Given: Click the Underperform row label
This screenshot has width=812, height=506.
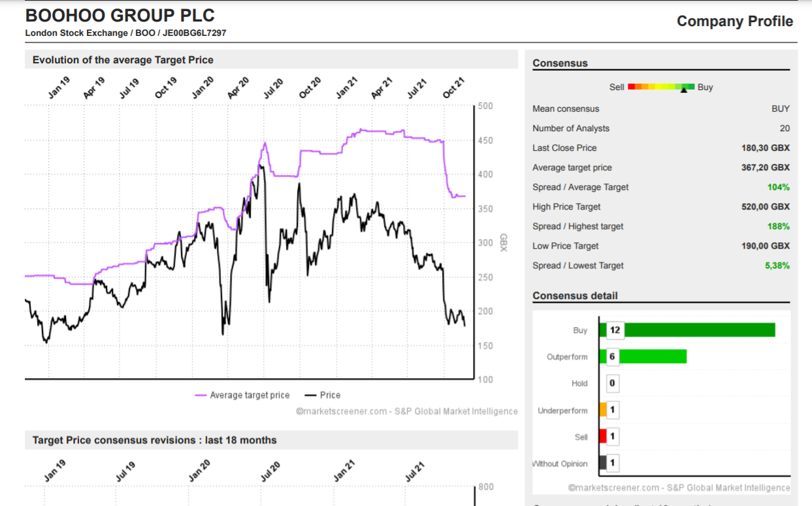Looking at the screenshot, I should point(562,411).
